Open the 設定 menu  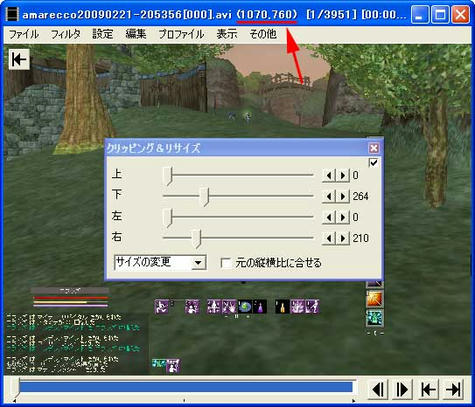pos(103,34)
